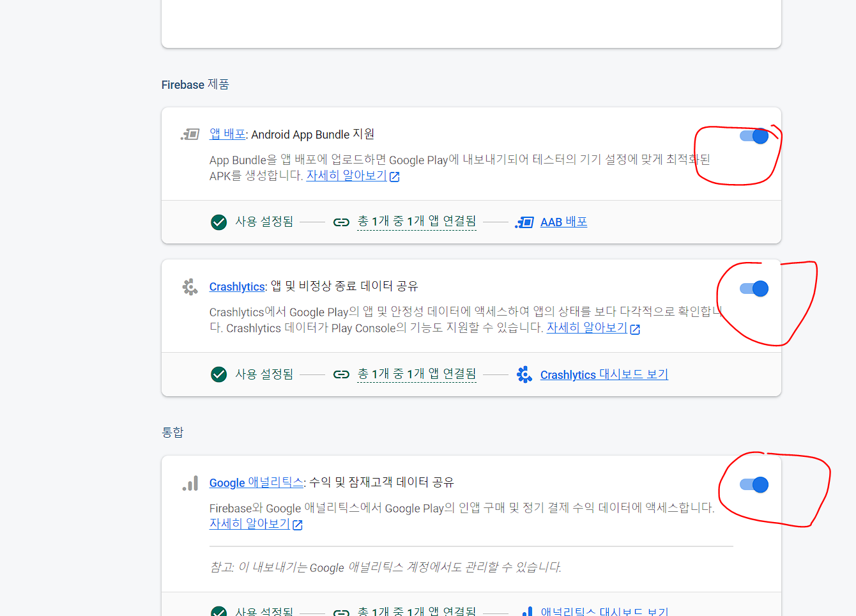Click the 참고: 이 내보내기는 Google 애널리틱스 note

coord(385,567)
